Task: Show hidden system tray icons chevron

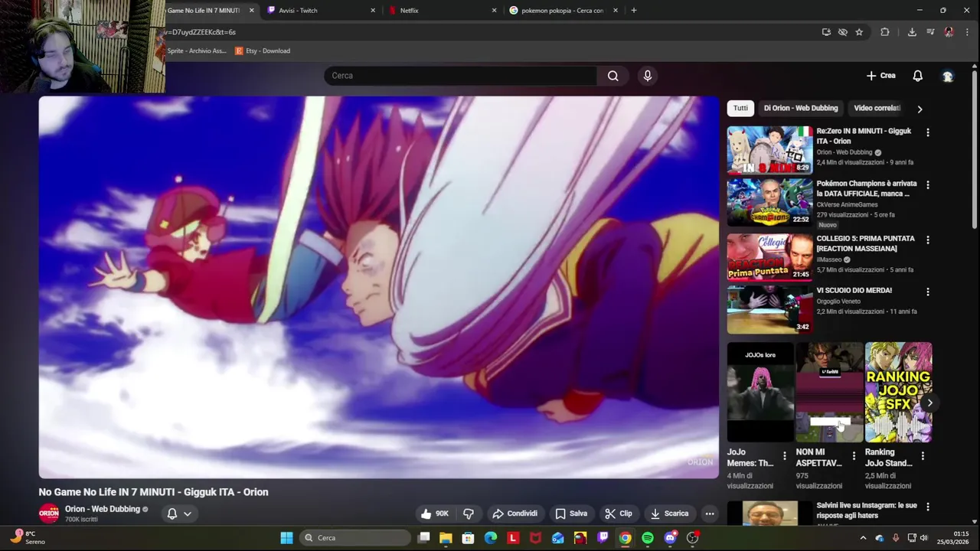Action: point(863,538)
